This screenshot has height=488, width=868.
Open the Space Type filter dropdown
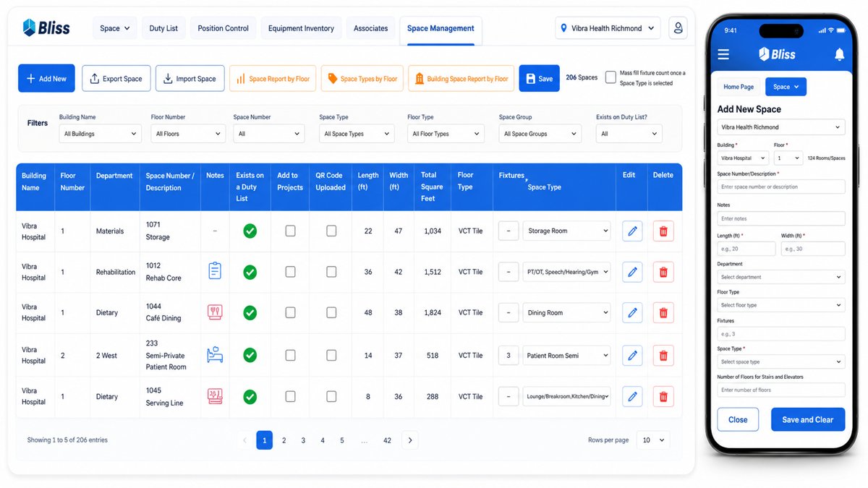pos(357,134)
